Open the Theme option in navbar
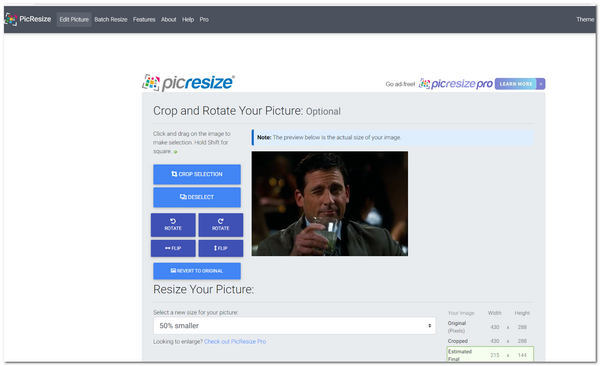This screenshot has height=366, width=600. 585,20
